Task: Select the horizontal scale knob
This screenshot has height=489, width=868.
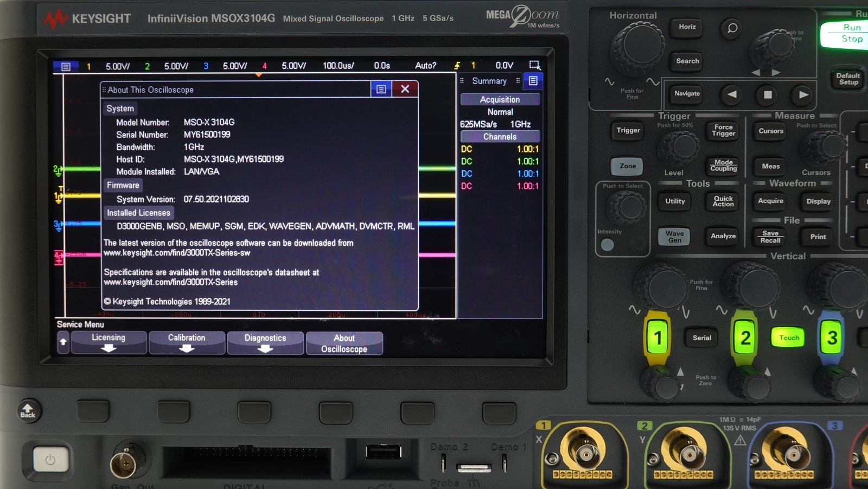Action: (637, 48)
